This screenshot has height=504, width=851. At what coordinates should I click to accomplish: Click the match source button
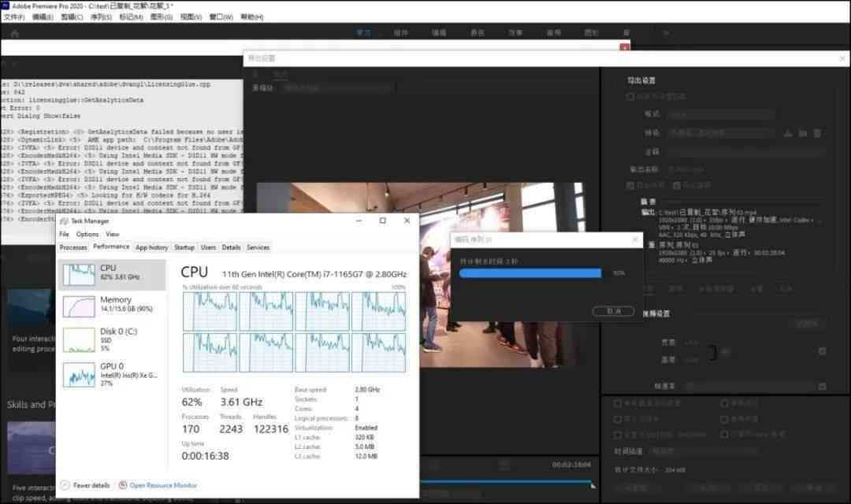808,324
